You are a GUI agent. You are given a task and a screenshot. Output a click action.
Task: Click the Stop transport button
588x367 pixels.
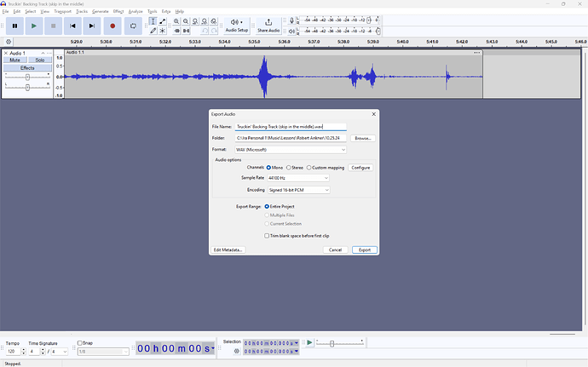tap(53, 26)
